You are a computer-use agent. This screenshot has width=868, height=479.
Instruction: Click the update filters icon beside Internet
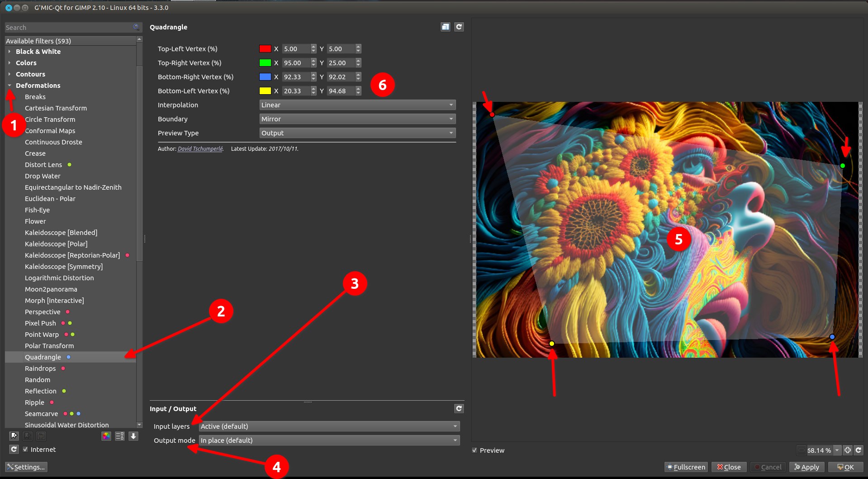point(14,449)
